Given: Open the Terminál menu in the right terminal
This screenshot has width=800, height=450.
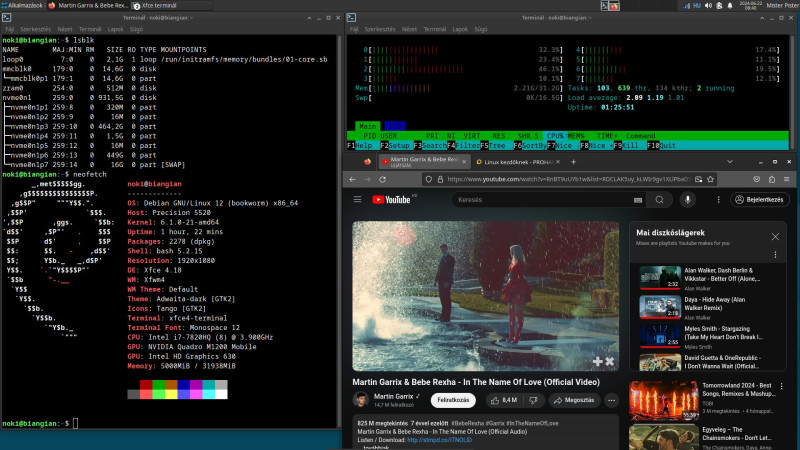Looking at the screenshot, I should click(435, 29).
